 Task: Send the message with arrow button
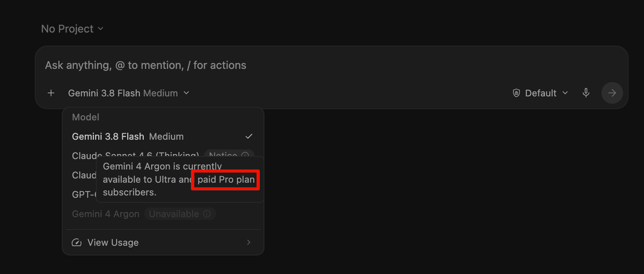coord(612,93)
